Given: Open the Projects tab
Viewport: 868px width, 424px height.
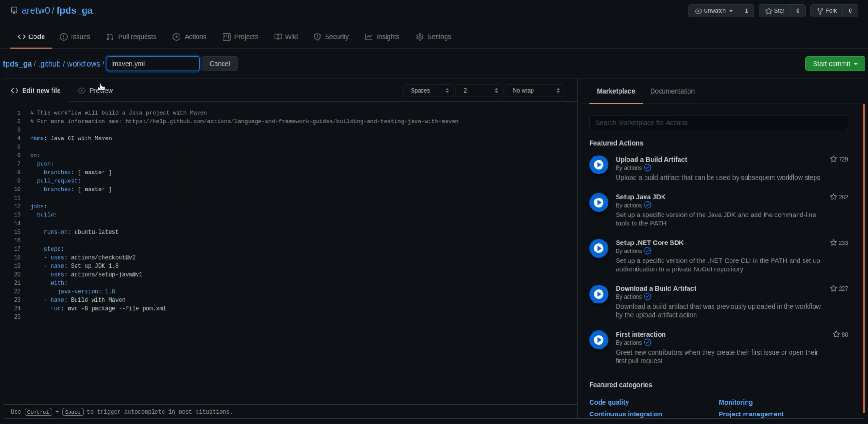Looking at the screenshot, I should coord(241,37).
